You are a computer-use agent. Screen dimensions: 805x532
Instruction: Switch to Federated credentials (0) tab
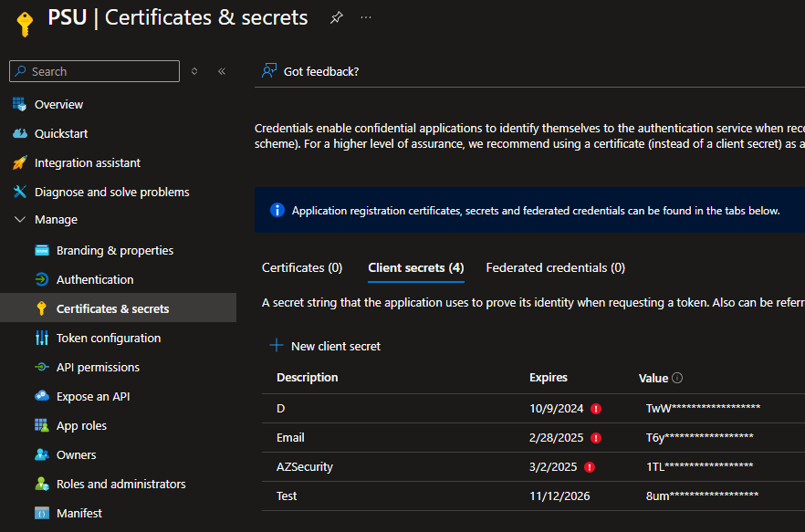click(556, 268)
